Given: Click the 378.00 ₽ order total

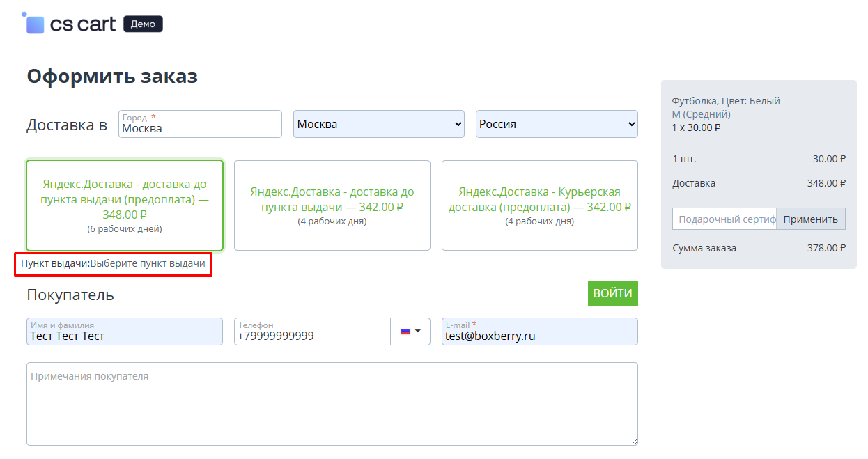Looking at the screenshot, I should (826, 248).
